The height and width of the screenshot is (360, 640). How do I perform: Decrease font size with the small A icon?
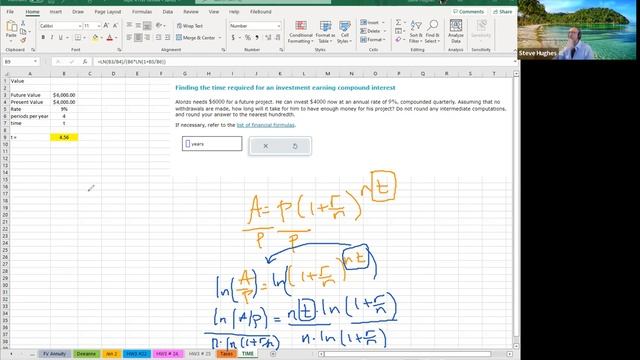116,26
